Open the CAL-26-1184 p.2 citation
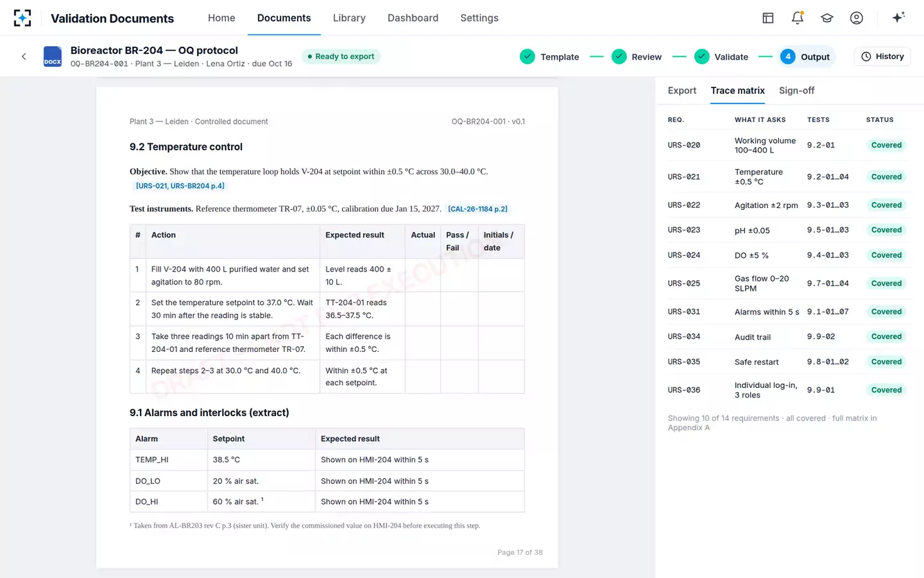Image resolution: width=924 pixels, height=578 pixels. pos(477,209)
